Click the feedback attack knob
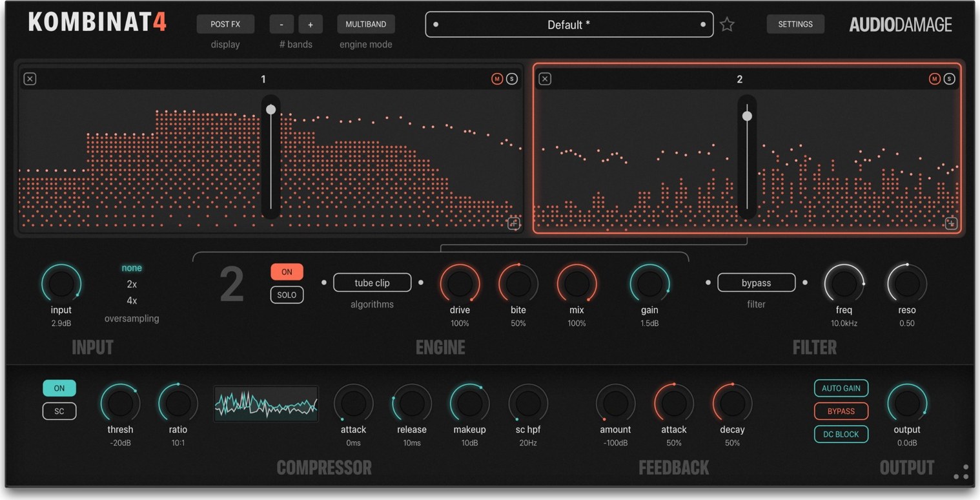This screenshot has height=500, width=980. click(674, 403)
